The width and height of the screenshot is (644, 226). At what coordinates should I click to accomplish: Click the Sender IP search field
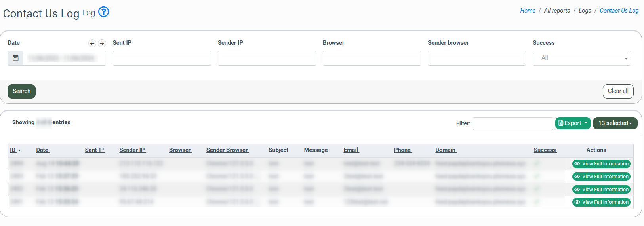point(267,58)
